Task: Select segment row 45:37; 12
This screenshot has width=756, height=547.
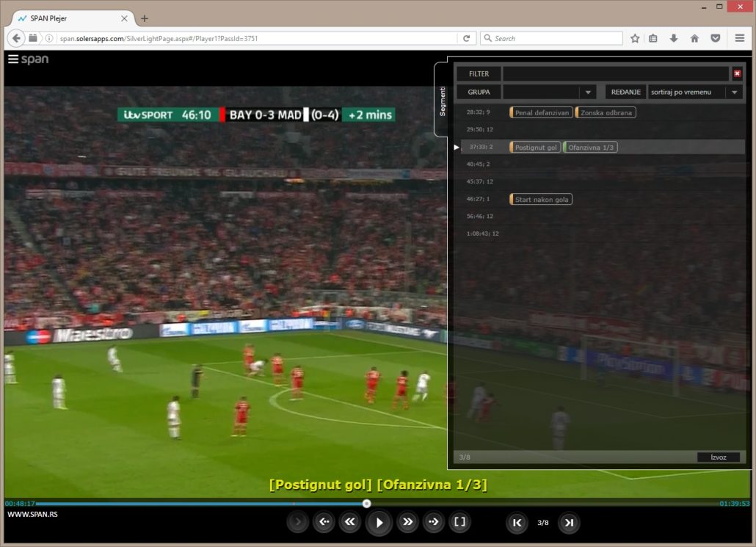Action: click(x=600, y=181)
